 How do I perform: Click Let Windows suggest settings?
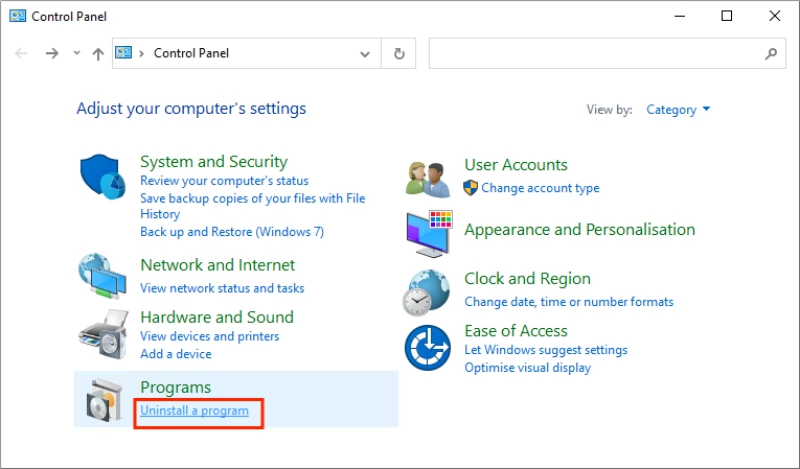[546, 350]
